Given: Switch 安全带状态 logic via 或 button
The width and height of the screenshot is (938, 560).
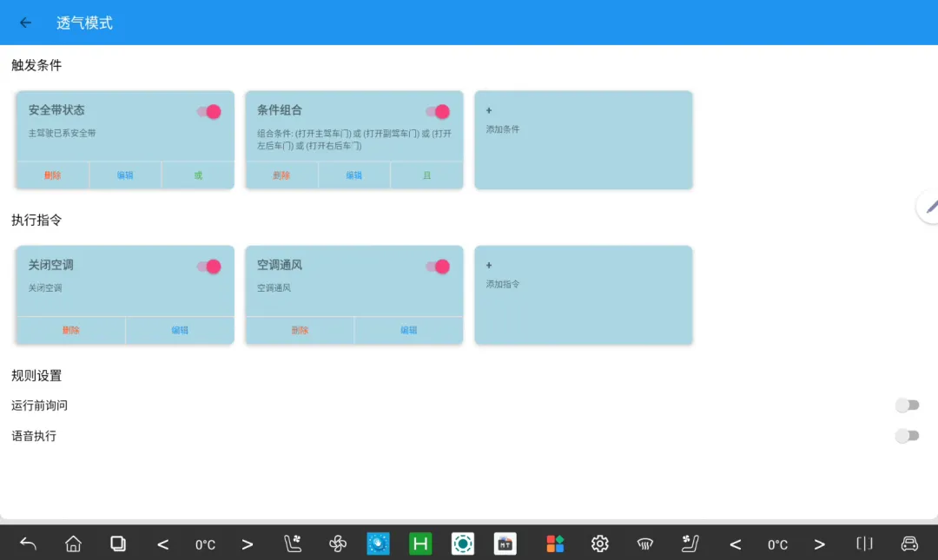Looking at the screenshot, I should point(198,175).
